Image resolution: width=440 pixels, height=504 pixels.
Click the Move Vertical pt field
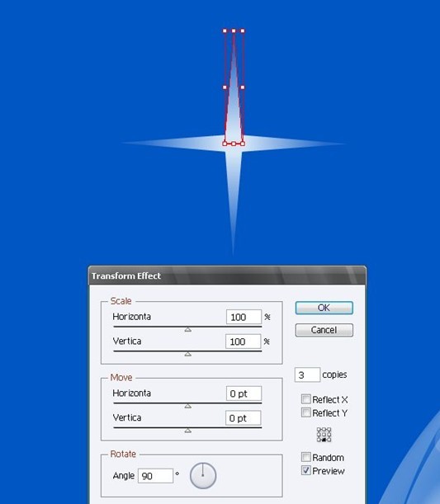243,418
